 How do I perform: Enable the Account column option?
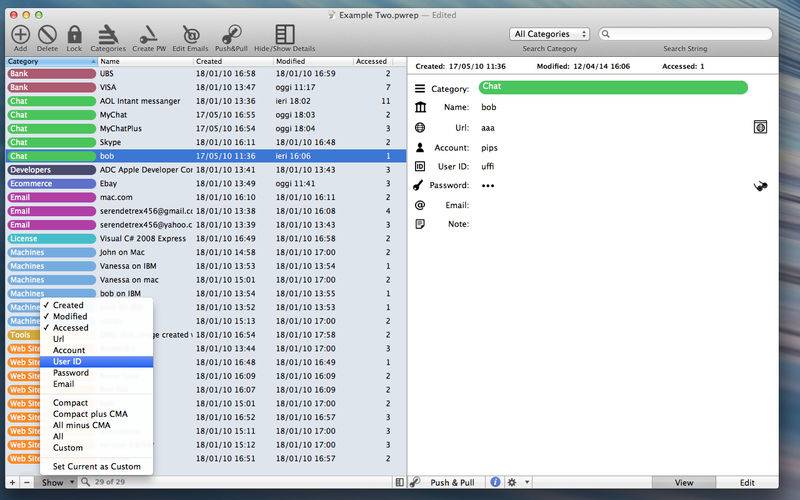pyautogui.click(x=96, y=350)
